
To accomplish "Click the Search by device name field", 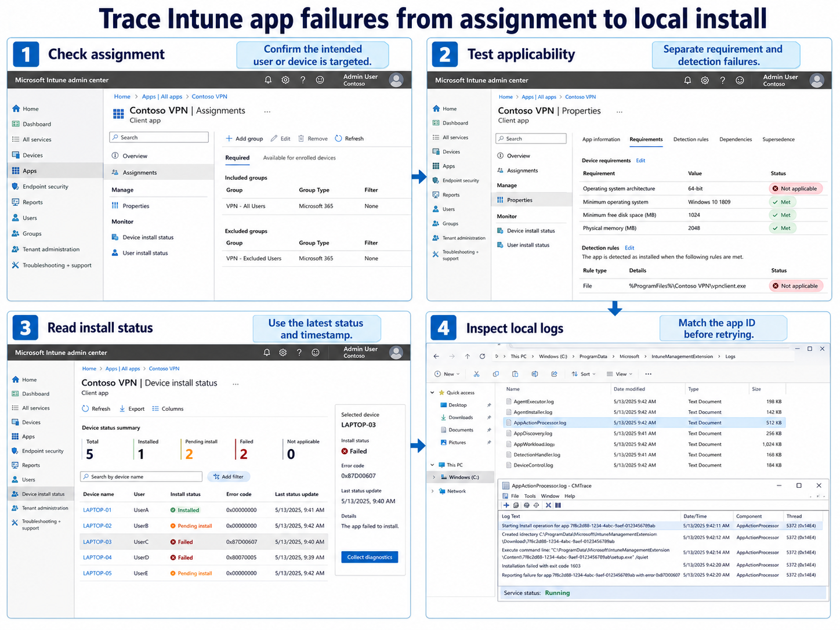I will (141, 477).
